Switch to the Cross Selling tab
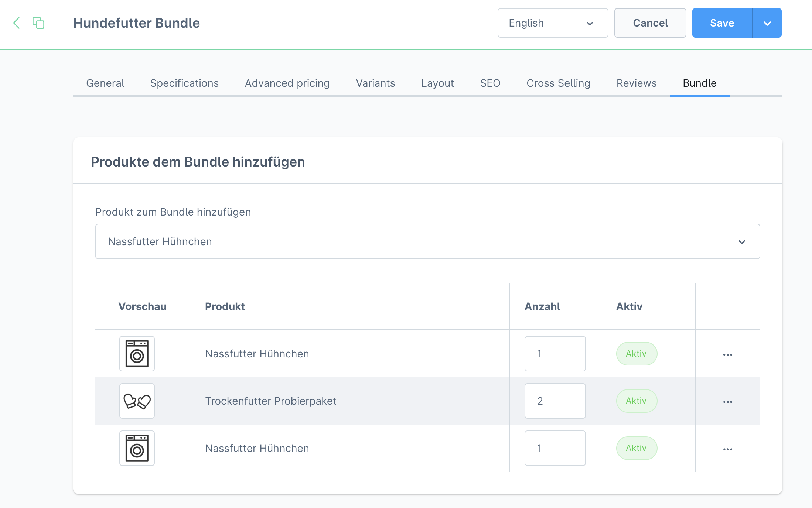Screen dimensions: 812x508 558,83
